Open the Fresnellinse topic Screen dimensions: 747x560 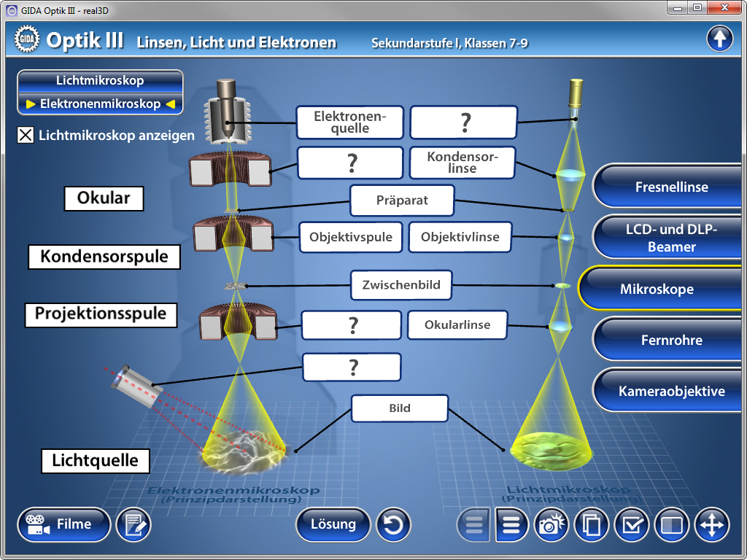671,187
